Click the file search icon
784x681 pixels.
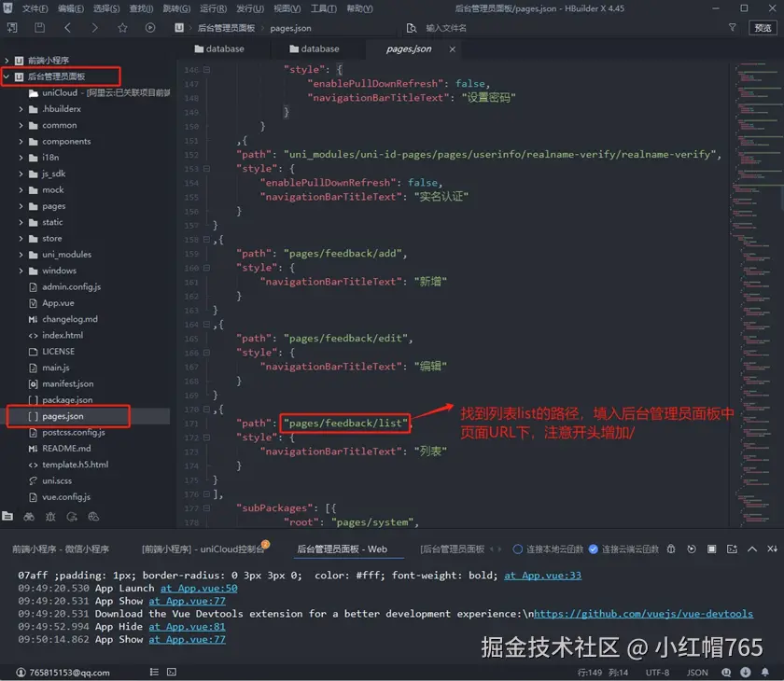pos(411,28)
